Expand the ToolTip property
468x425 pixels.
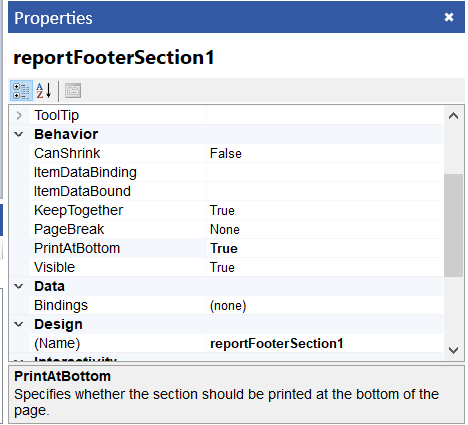(19, 116)
